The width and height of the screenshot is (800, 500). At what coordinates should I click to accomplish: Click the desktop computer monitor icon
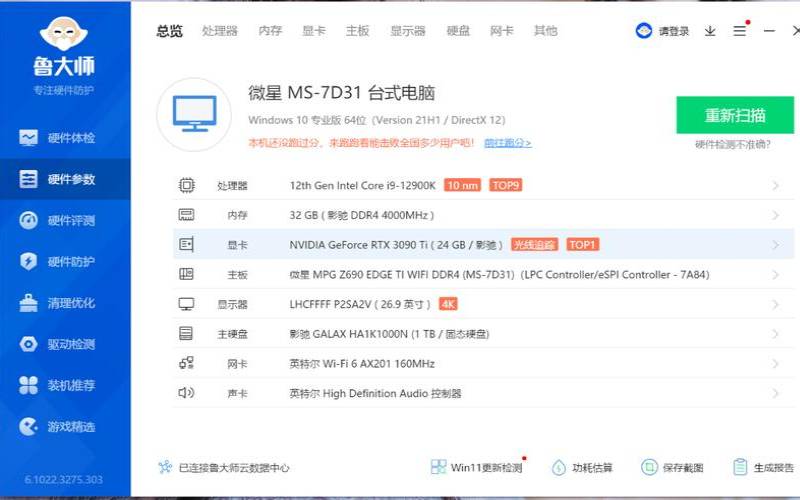(x=194, y=114)
